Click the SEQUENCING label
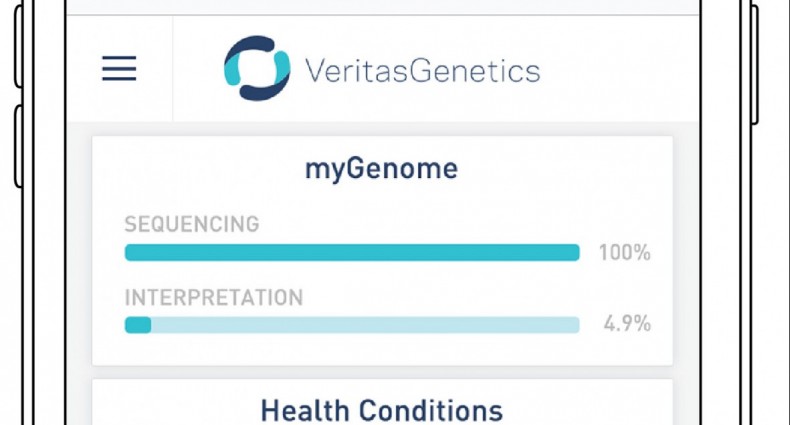790x425 pixels. click(x=191, y=224)
